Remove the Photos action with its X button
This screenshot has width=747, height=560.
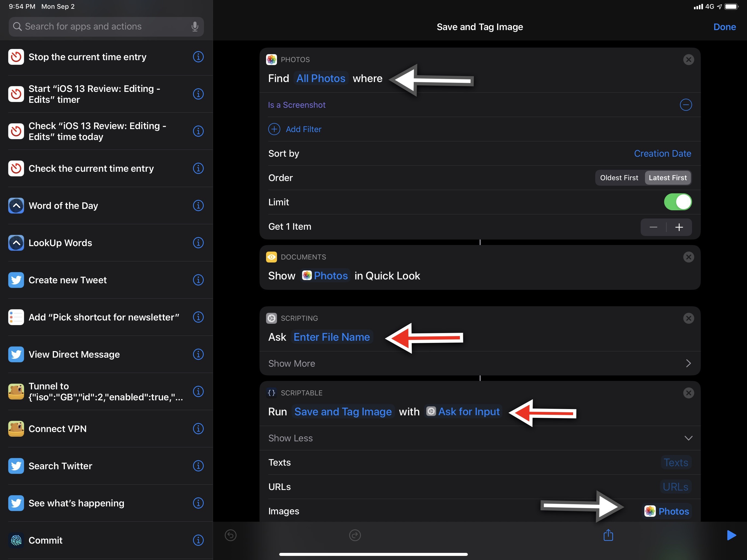[x=688, y=59]
